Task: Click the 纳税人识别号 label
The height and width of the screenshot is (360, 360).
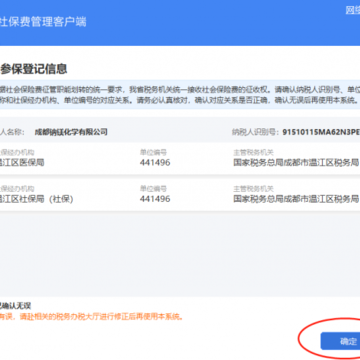Action: click(255, 132)
